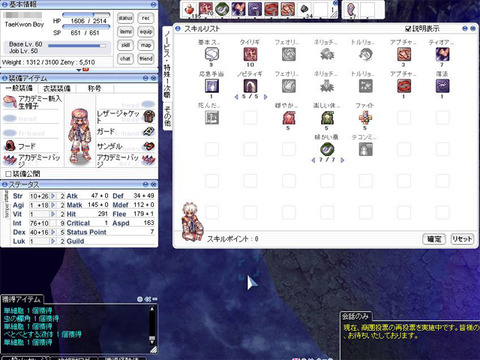Activate the green swirl skill in the hotbar
This screenshot has width=480, height=360.
pos(222,9)
